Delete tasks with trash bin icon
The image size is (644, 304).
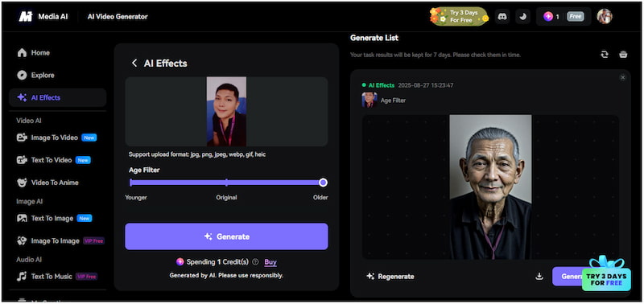623,54
